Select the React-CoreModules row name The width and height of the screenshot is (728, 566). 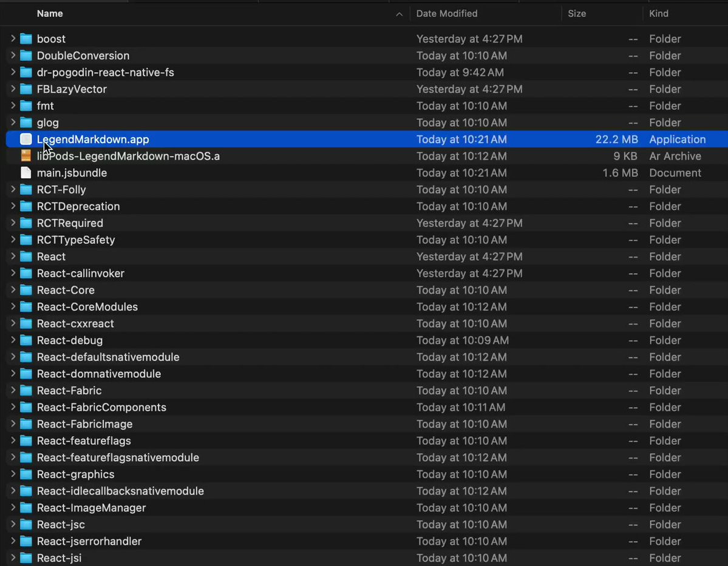(x=87, y=307)
